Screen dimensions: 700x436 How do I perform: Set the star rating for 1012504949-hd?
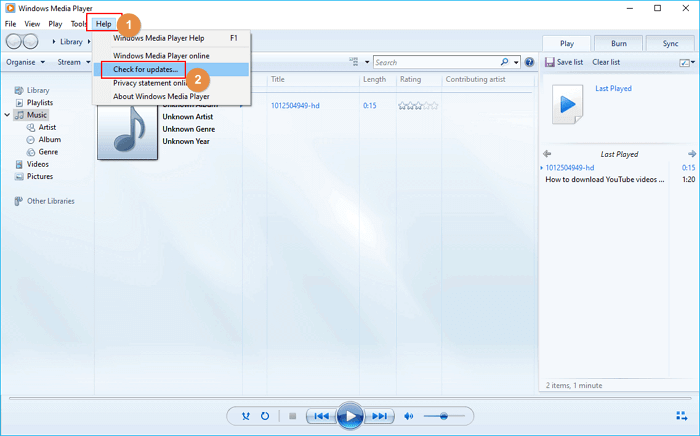coord(418,106)
